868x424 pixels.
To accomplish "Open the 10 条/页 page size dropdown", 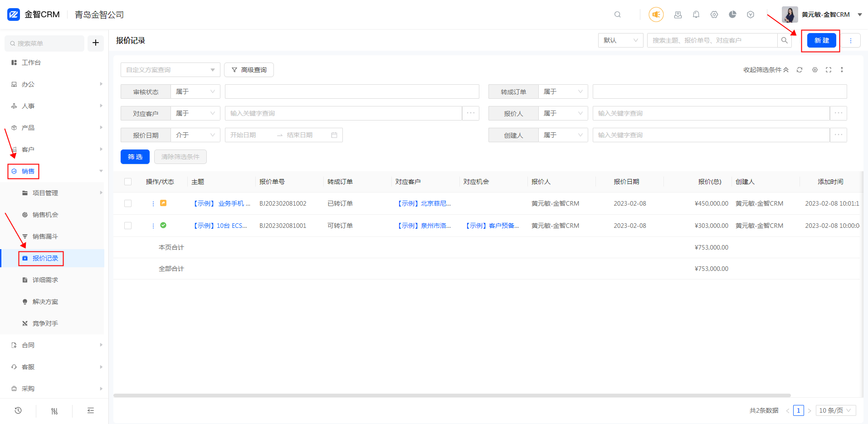I will 835,410.
